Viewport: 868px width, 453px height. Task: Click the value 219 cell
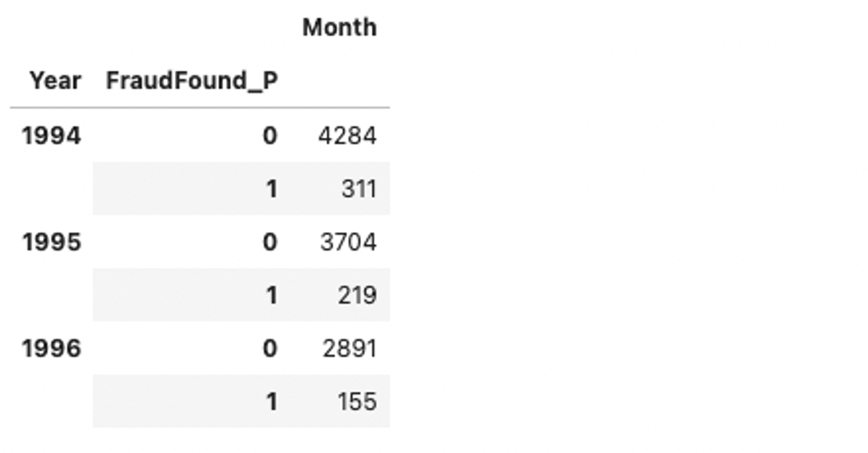(x=357, y=295)
